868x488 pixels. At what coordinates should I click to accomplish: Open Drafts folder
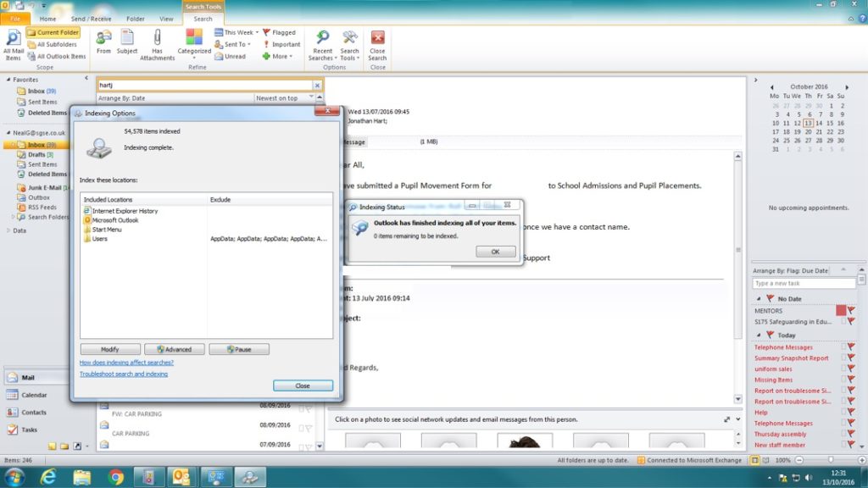(36, 155)
